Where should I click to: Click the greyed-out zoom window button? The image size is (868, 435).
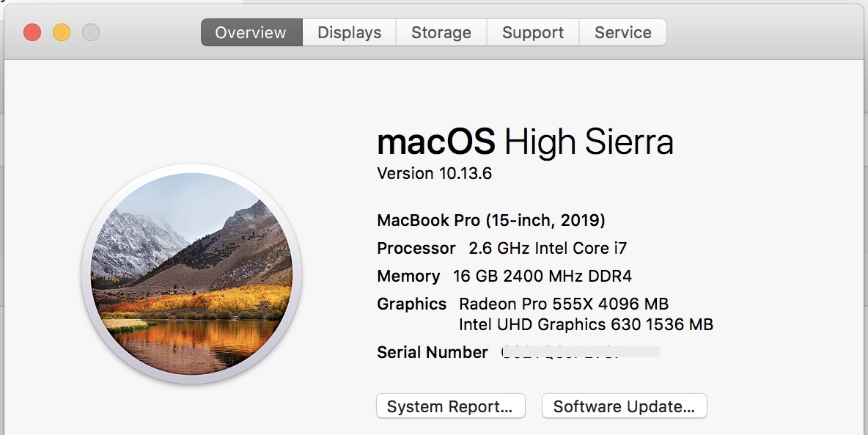(91, 33)
